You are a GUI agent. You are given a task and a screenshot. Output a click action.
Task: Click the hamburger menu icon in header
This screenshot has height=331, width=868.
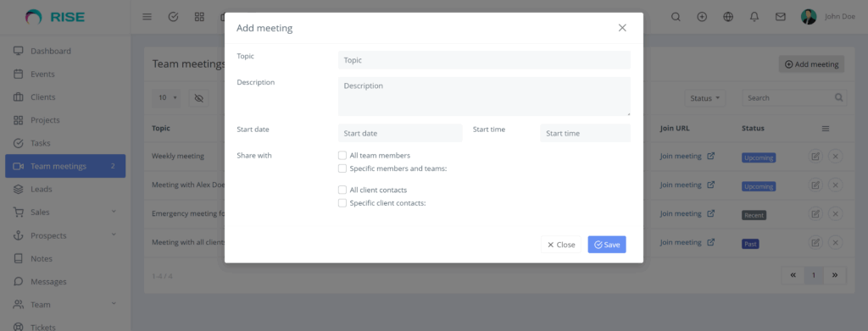coord(147,17)
